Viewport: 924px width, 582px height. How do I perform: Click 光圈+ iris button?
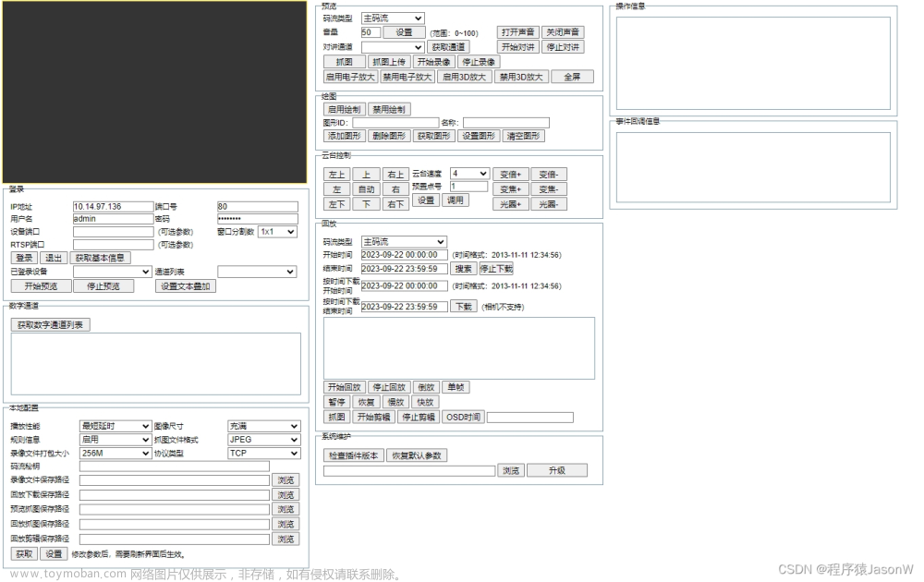[x=510, y=204]
